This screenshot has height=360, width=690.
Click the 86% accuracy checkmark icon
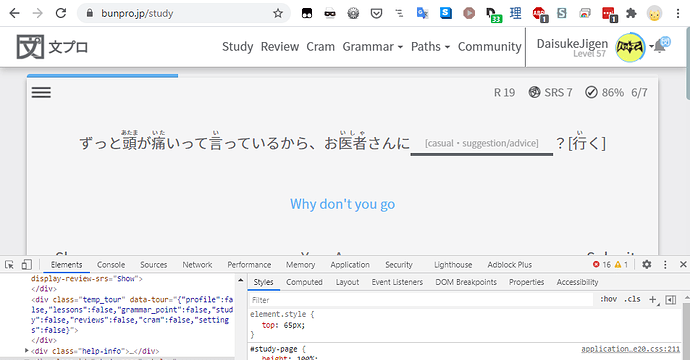591,92
